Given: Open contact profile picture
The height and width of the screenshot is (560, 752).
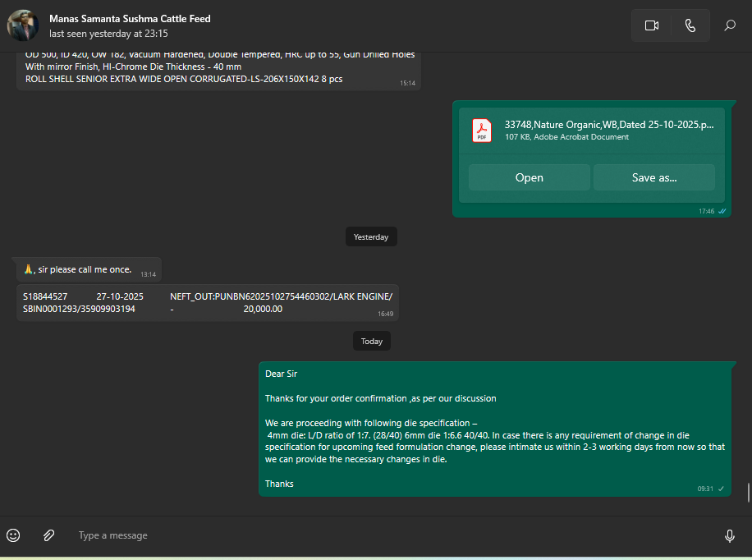Looking at the screenshot, I should pyautogui.click(x=23, y=25).
